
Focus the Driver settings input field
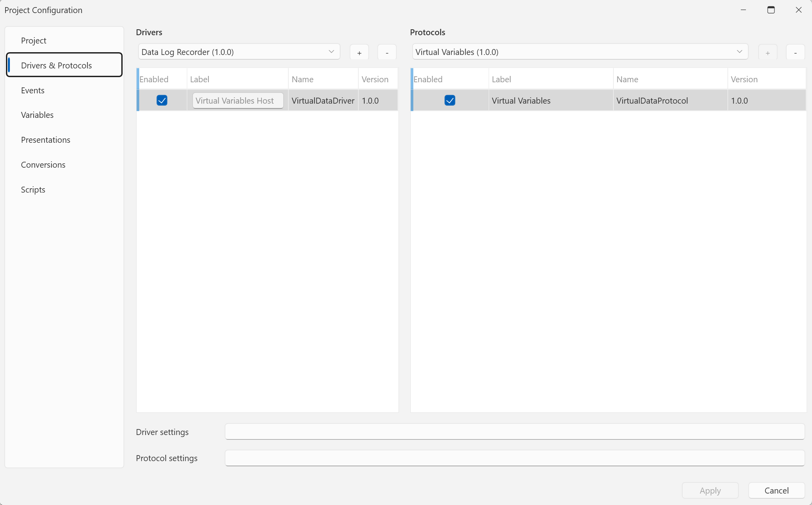(x=515, y=431)
